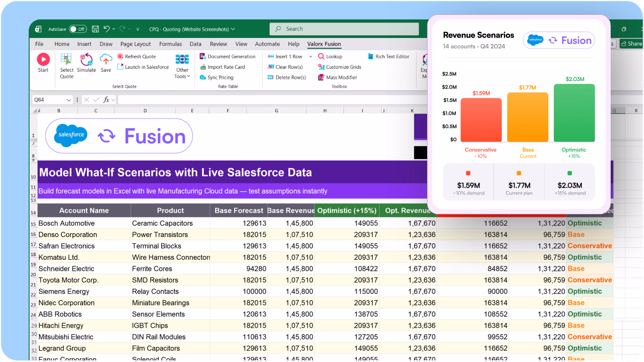Screen dimensions: 644x362
Task: Open Document Generation
Action: 227,57
